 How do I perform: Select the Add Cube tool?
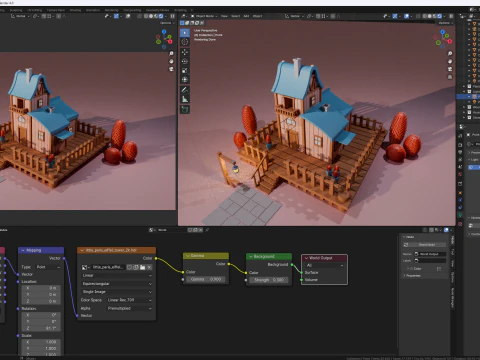(x=185, y=109)
